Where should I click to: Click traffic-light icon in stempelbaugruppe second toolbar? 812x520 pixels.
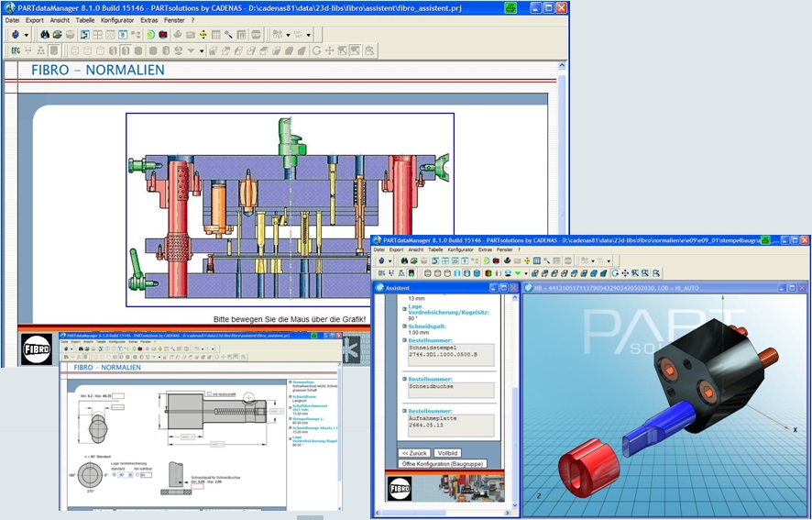pos(411,273)
